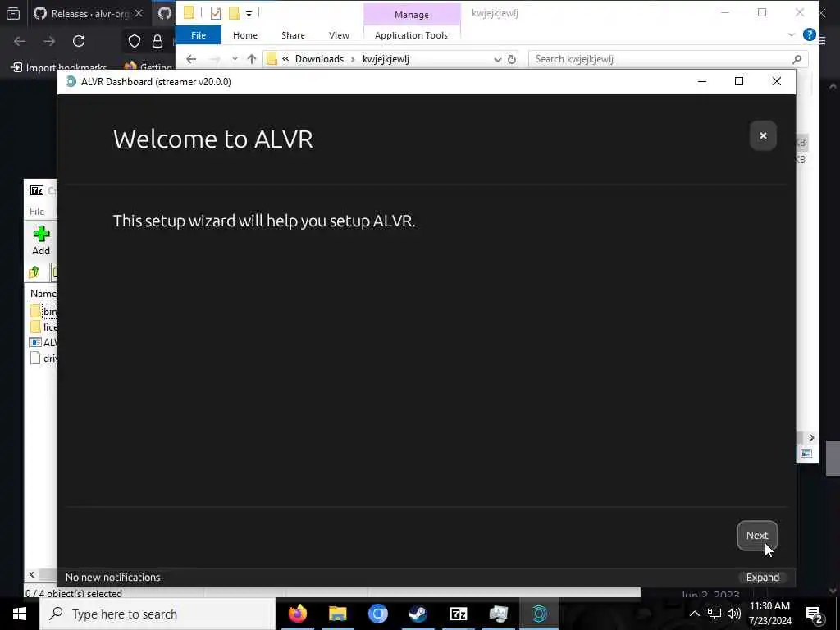The image size is (840, 630).
Task: Go back in the Firefox browser
Action: pos(20,41)
